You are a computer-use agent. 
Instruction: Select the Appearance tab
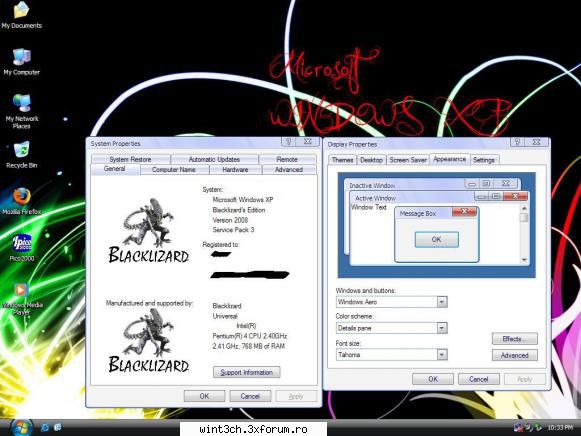(x=449, y=159)
